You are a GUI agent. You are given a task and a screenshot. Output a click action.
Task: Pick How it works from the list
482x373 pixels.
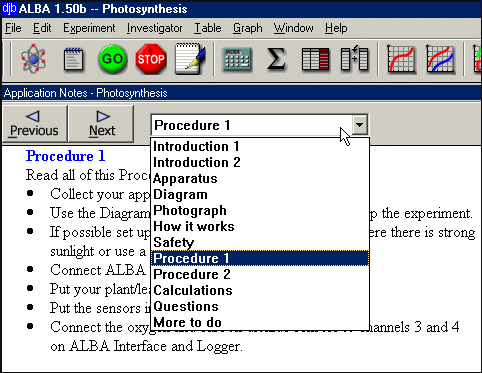[x=260, y=226]
